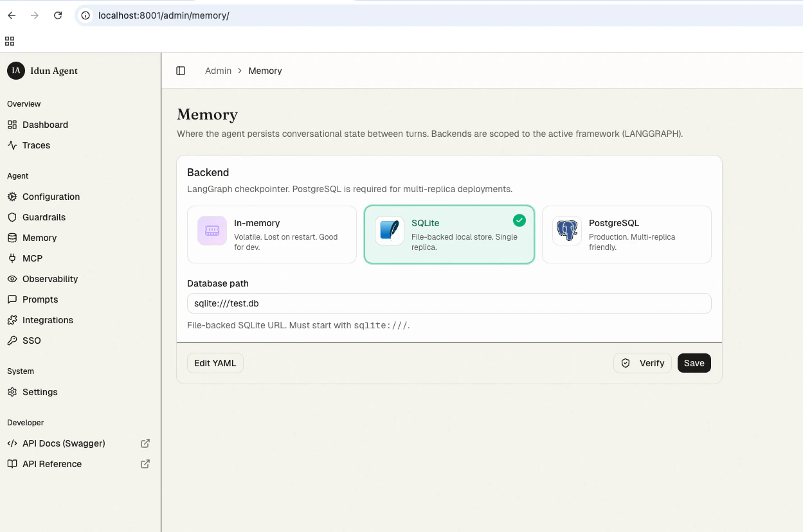Viewport: 803px width, 532px height.
Task: Click the Traces activity icon
Action: coord(12,145)
